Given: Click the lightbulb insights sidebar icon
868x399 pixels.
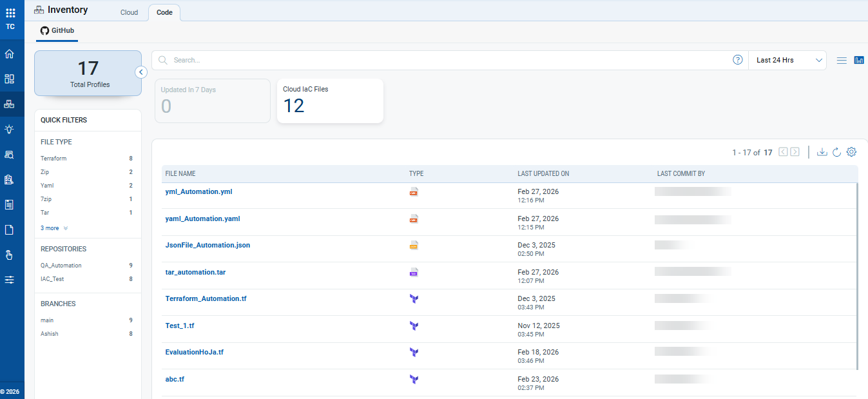Looking at the screenshot, I should (10, 130).
